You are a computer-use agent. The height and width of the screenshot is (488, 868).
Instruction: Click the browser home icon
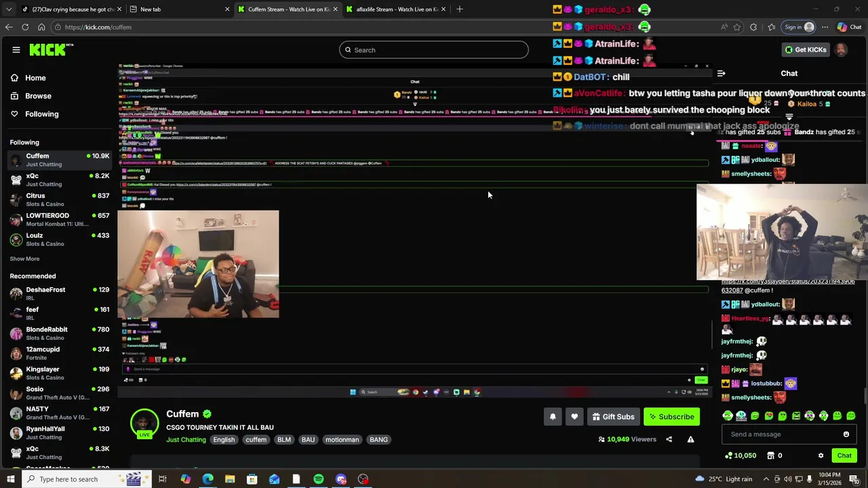click(x=41, y=27)
